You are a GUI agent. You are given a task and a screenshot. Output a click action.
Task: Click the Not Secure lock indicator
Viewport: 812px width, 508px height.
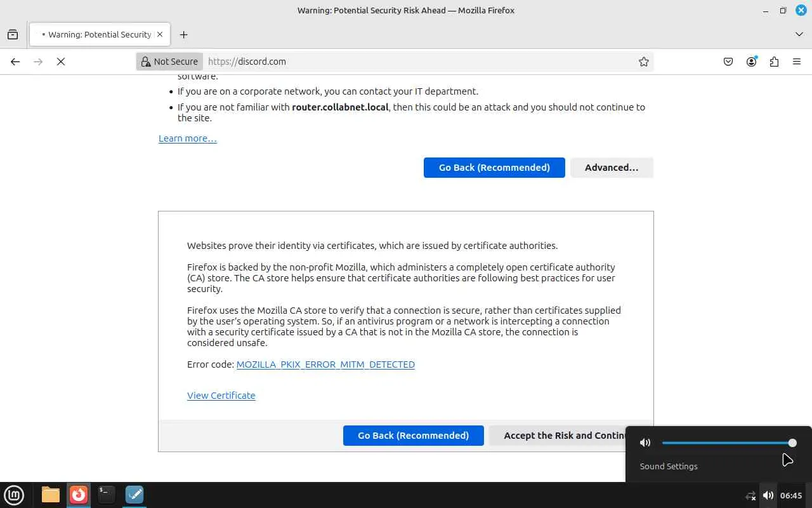click(169, 62)
